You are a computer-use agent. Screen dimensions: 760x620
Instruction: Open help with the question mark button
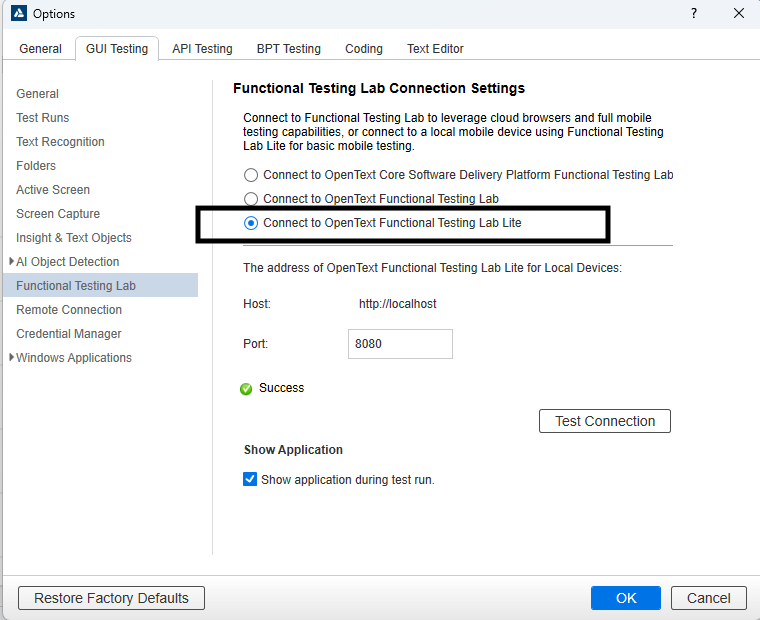(694, 13)
